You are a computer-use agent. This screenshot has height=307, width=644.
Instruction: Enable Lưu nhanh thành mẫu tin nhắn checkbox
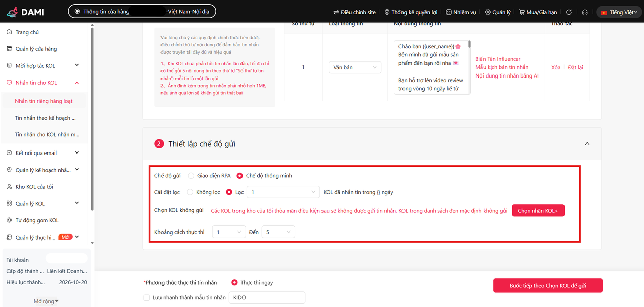[x=147, y=298]
